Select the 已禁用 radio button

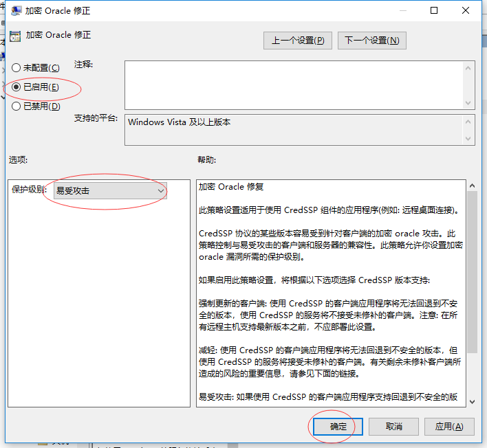click(x=17, y=107)
